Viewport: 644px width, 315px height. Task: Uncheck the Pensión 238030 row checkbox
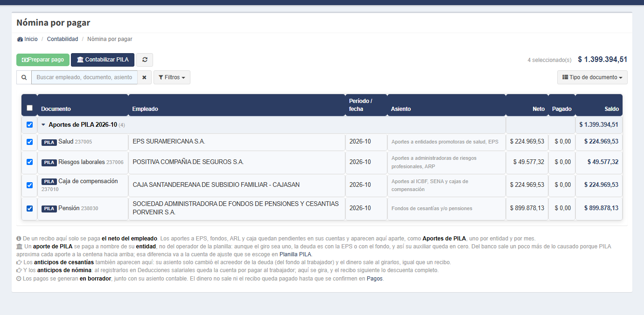[30, 208]
